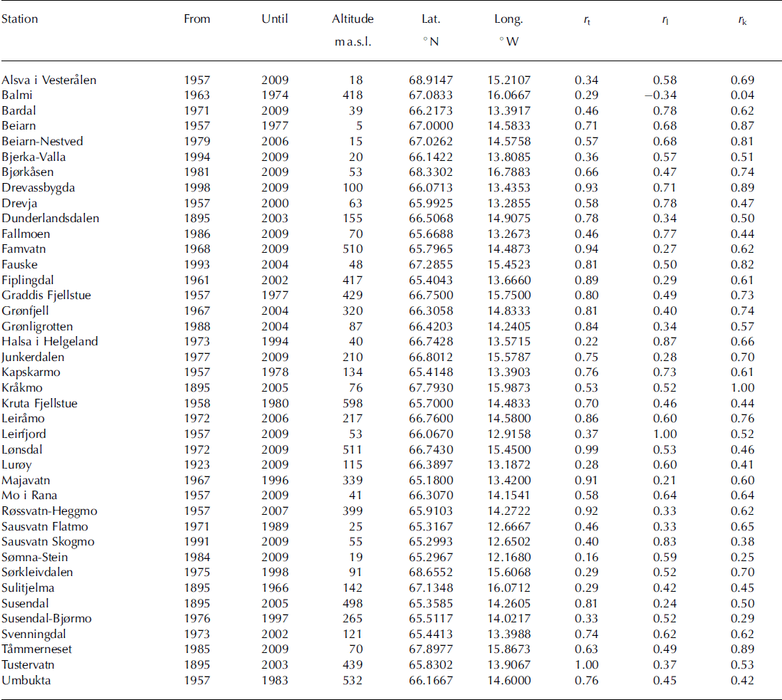This screenshot has width=782, height=700.
Task: Select the Kruta Fjellstue altitude value 598
Action: pos(353,403)
